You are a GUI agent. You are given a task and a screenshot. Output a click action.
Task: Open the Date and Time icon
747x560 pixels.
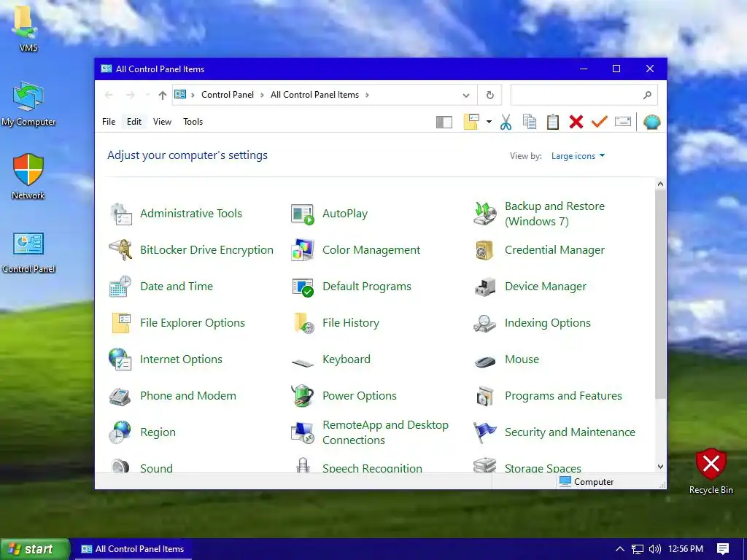point(120,287)
